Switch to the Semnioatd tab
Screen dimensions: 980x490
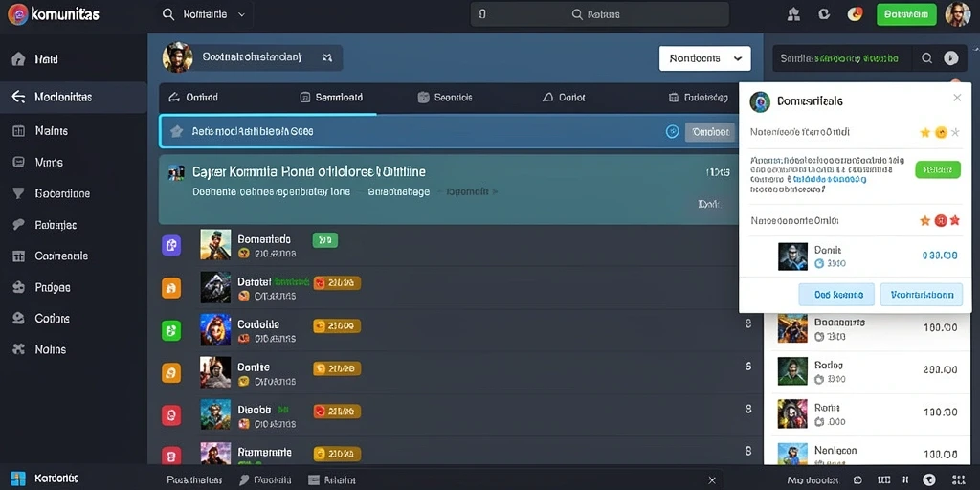[332, 98]
